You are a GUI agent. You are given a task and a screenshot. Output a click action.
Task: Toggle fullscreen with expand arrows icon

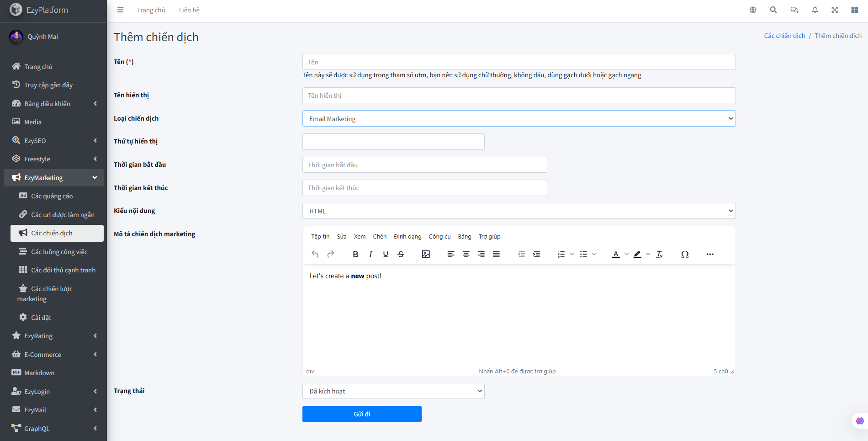point(835,10)
